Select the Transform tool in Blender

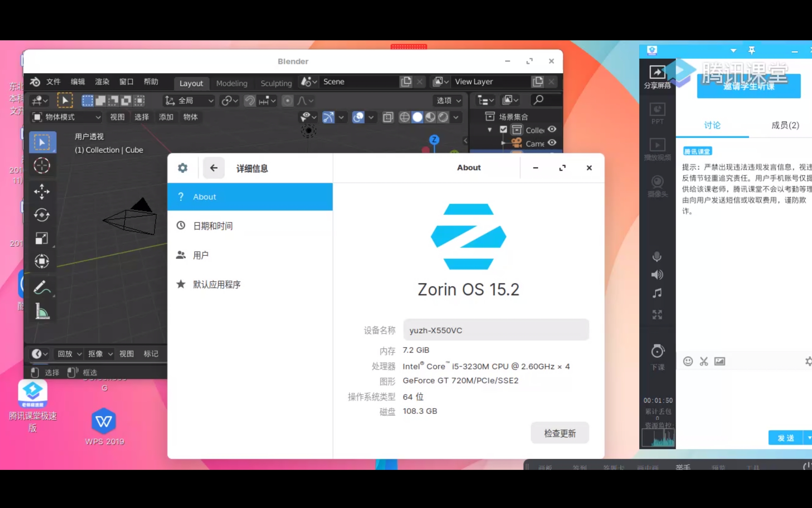42,261
